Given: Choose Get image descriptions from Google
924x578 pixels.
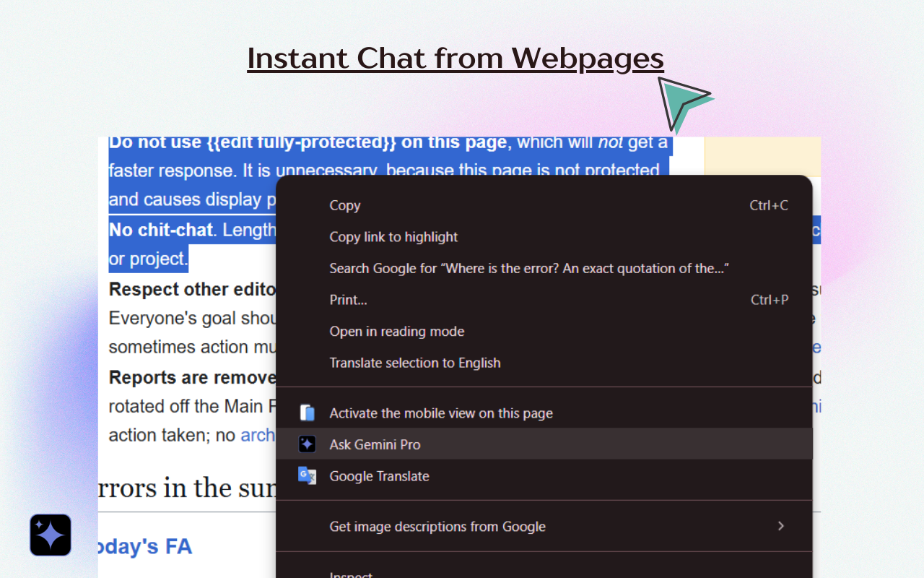Looking at the screenshot, I should click(437, 527).
